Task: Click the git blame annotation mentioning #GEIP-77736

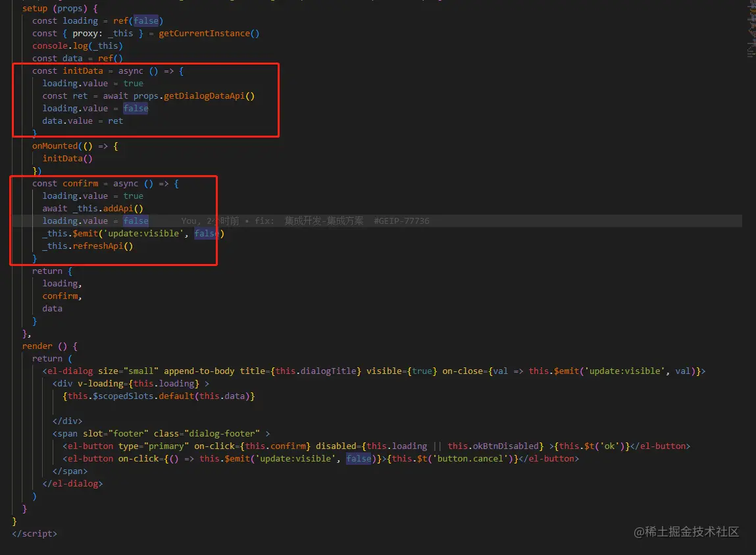Action: click(305, 221)
